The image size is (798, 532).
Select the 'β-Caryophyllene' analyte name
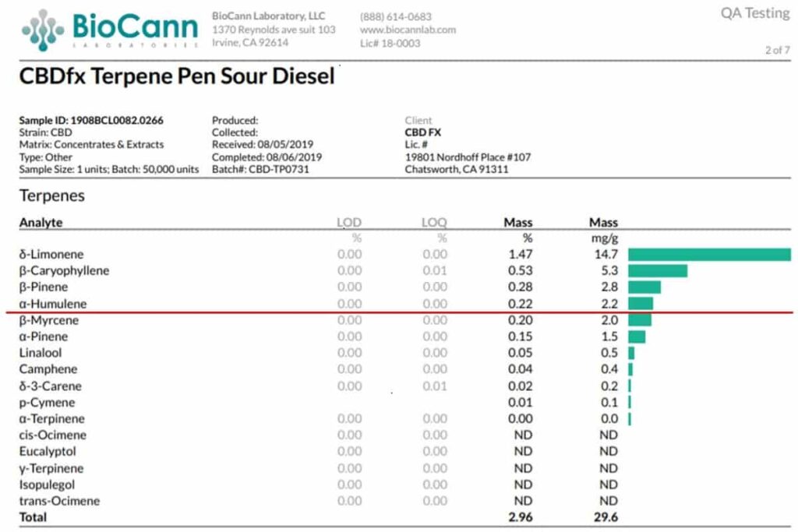pyautogui.click(x=64, y=270)
